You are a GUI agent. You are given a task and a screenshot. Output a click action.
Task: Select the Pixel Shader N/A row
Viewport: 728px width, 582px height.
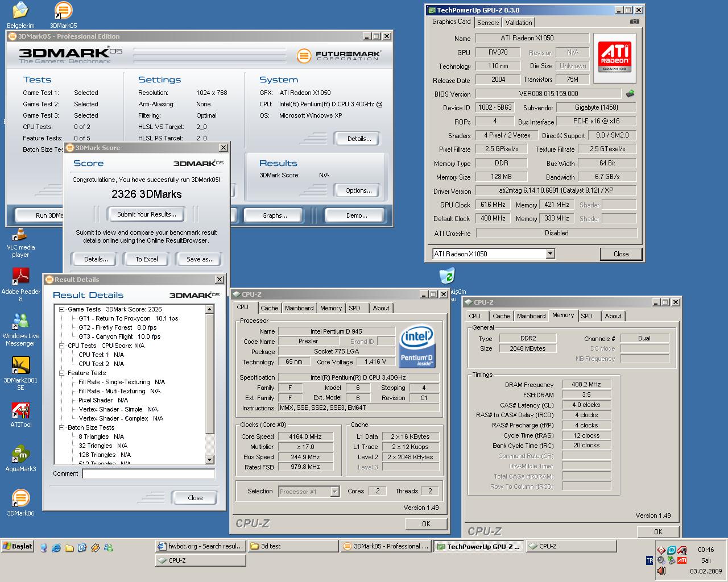(x=104, y=400)
